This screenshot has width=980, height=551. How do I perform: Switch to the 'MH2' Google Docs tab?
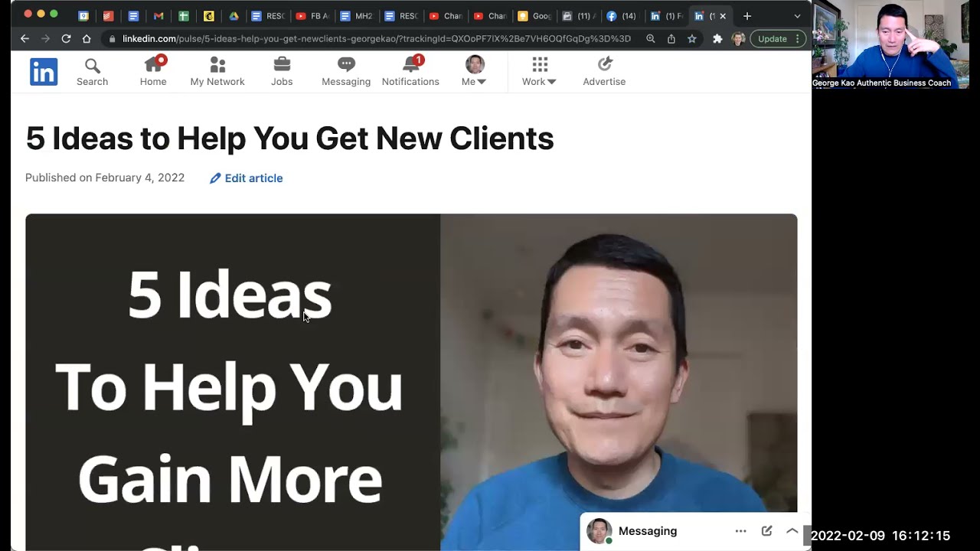click(357, 16)
